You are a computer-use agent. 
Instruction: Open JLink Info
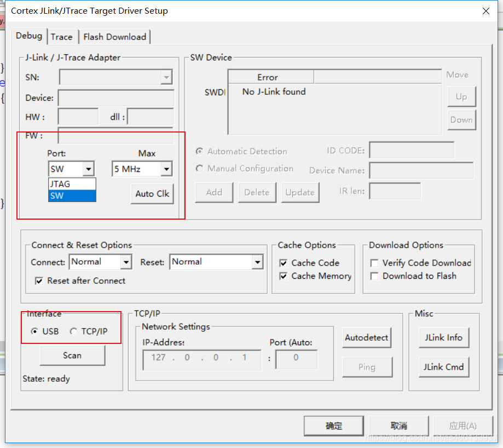click(x=443, y=338)
